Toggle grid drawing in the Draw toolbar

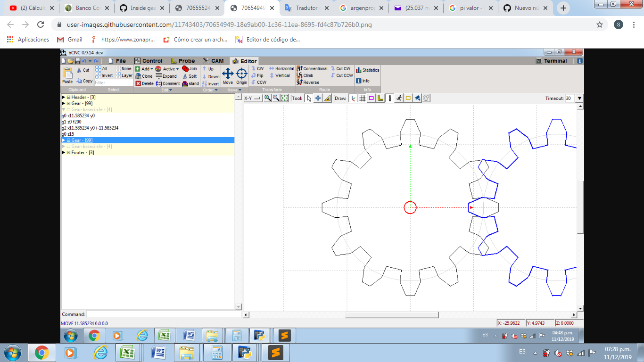362,98
